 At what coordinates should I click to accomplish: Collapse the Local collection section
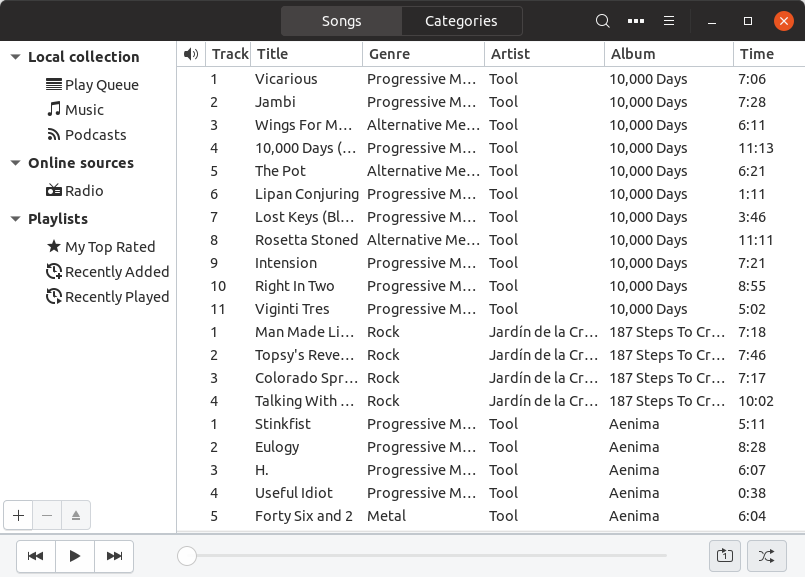[x=15, y=58]
